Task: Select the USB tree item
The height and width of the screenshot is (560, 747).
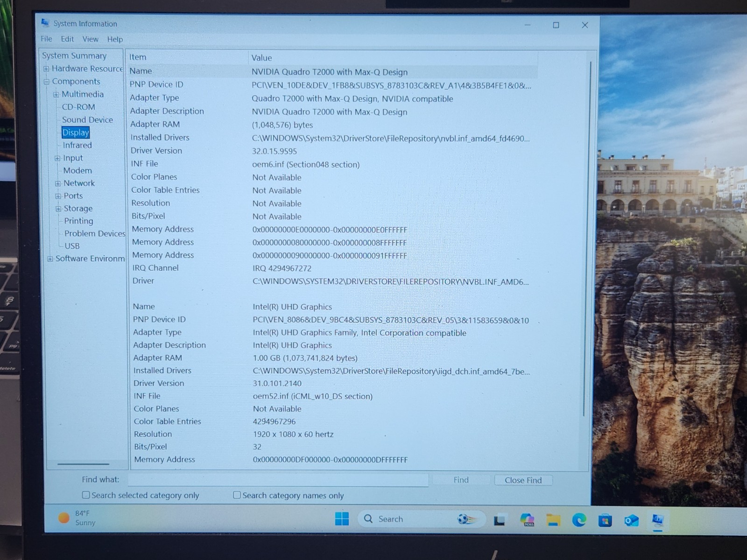Action: pos(72,246)
